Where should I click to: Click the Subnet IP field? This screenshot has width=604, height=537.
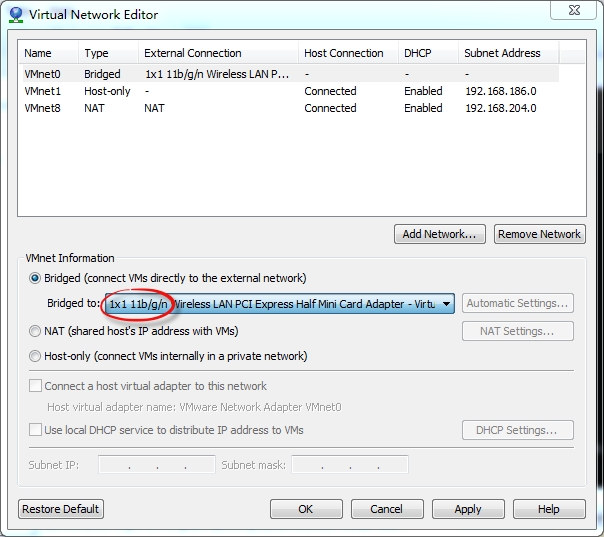point(157,464)
